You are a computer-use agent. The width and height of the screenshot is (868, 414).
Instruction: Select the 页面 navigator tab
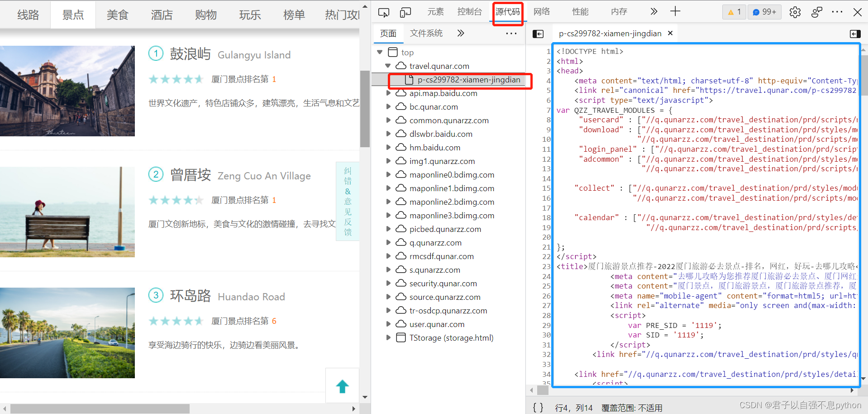388,34
